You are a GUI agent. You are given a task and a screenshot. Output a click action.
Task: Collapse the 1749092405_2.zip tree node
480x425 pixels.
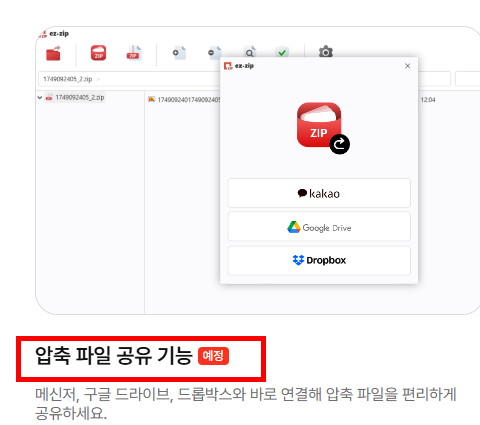[40, 98]
